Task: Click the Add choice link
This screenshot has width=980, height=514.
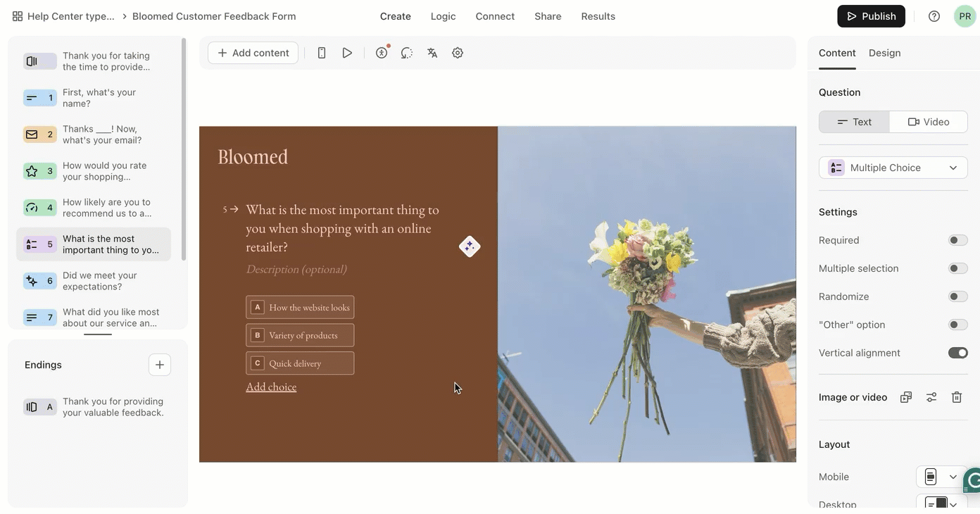Action: [271, 387]
